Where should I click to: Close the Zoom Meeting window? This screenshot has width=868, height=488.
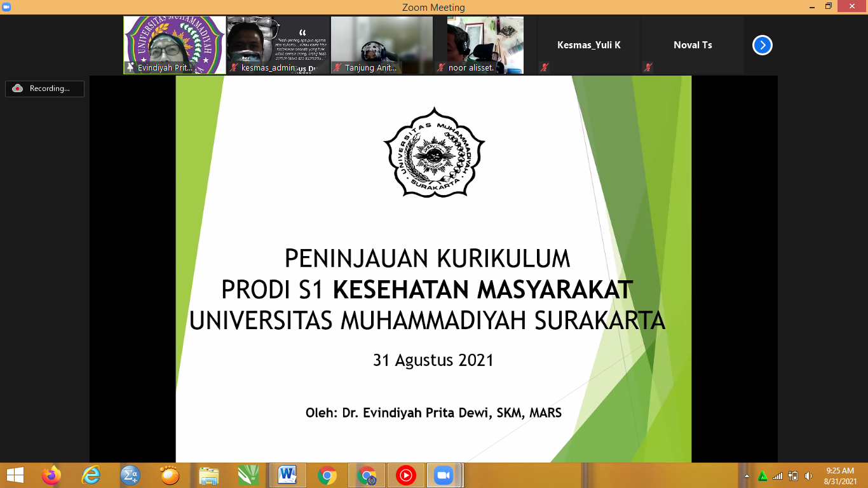tap(852, 6)
